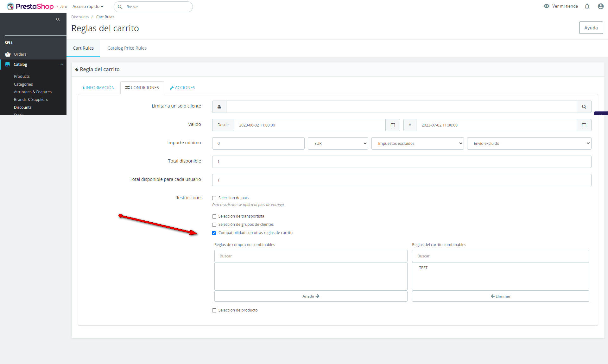Collapse the sidebar with double-chevron icon
Screen dimensions: 608x364
tap(58, 19)
